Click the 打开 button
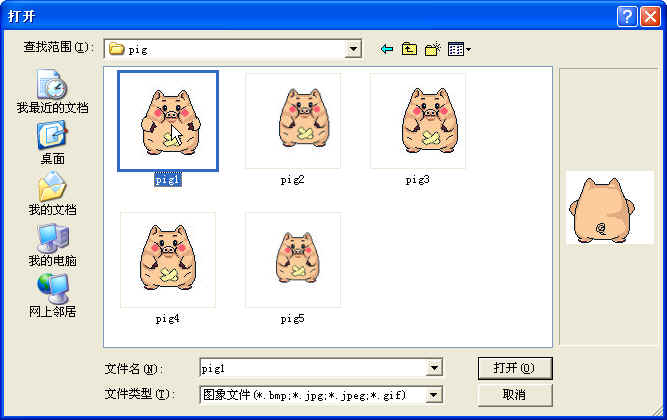This screenshot has width=667, height=420. [x=515, y=368]
